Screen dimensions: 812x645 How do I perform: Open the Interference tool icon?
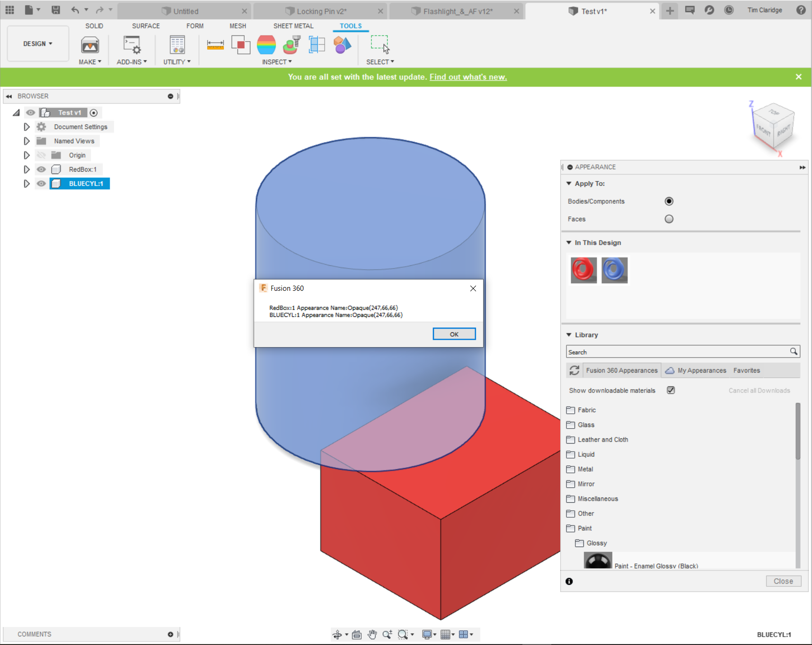coord(241,45)
